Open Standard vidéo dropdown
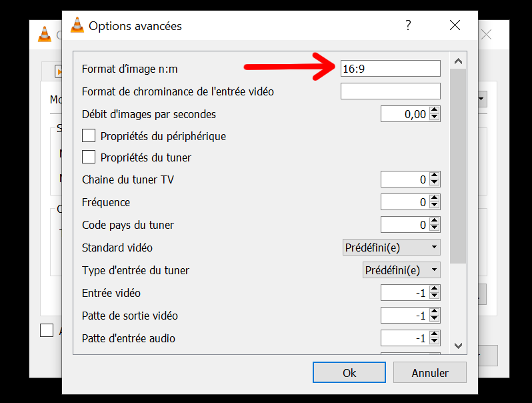This screenshot has height=403, width=532. (x=391, y=248)
